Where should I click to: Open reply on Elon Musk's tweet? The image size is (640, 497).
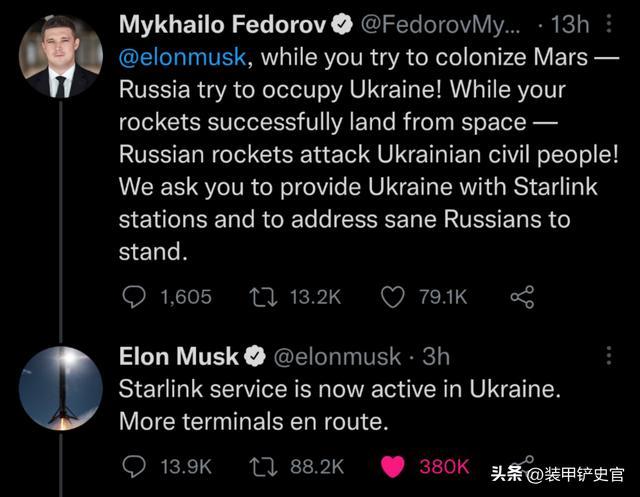[134, 466]
